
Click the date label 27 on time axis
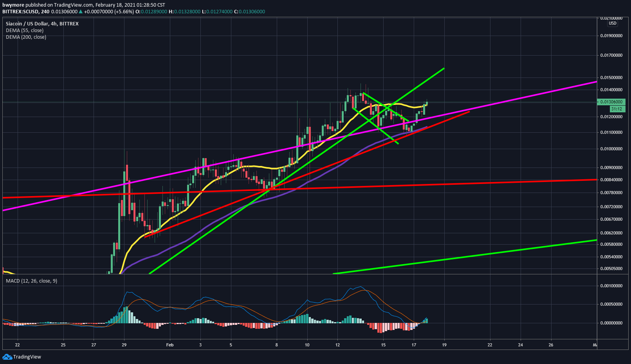(94, 345)
